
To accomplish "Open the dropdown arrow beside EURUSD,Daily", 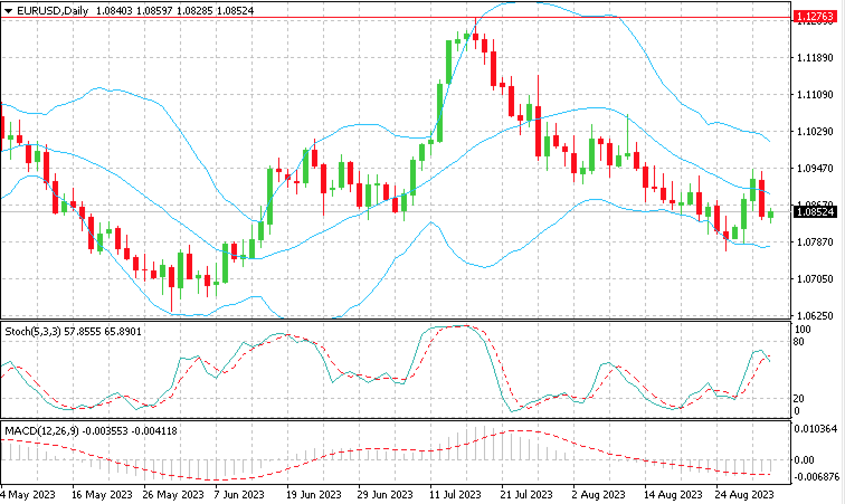I will (x=8, y=11).
